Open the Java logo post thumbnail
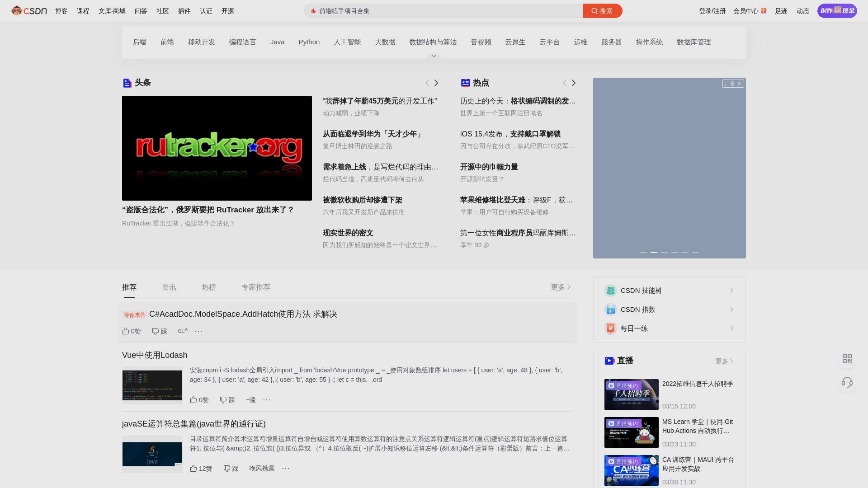The width and height of the screenshot is (868, 488). point(152,454)
